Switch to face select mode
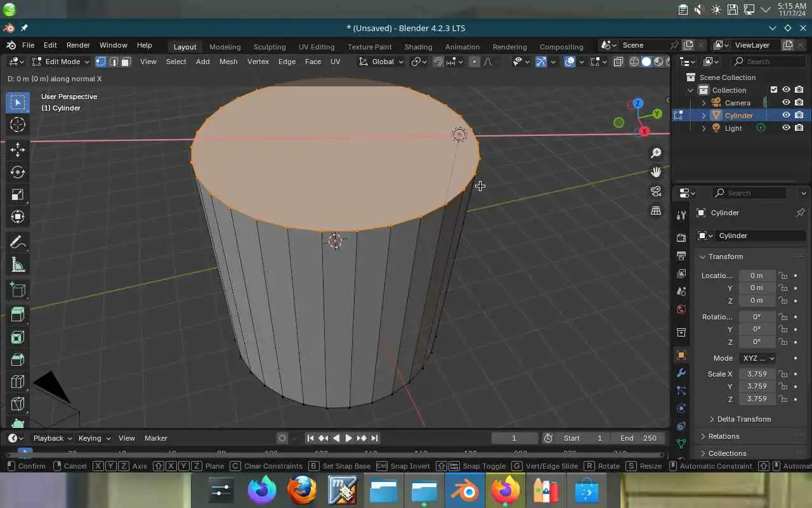The width and height of the screenshot is (812, 508). [x=126, y=62]
